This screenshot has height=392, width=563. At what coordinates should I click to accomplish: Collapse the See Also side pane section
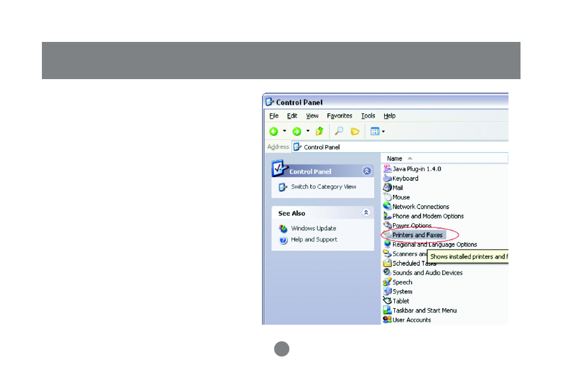366,213
